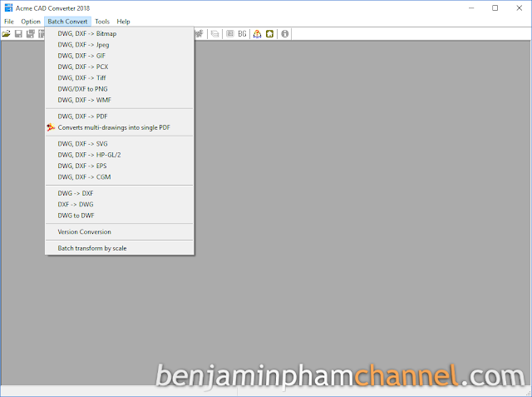
Task: Choose DWG, DXF -> Bitmap
Action: pyautogui.click(x=120, y=33)
